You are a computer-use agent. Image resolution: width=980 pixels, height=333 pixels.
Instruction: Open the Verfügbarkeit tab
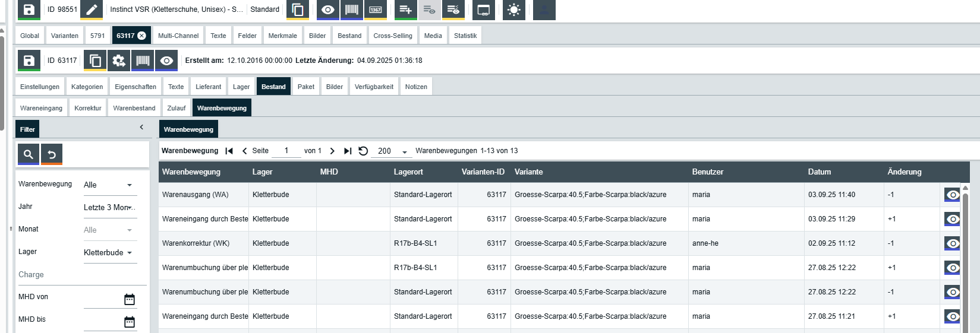[374, 87]
